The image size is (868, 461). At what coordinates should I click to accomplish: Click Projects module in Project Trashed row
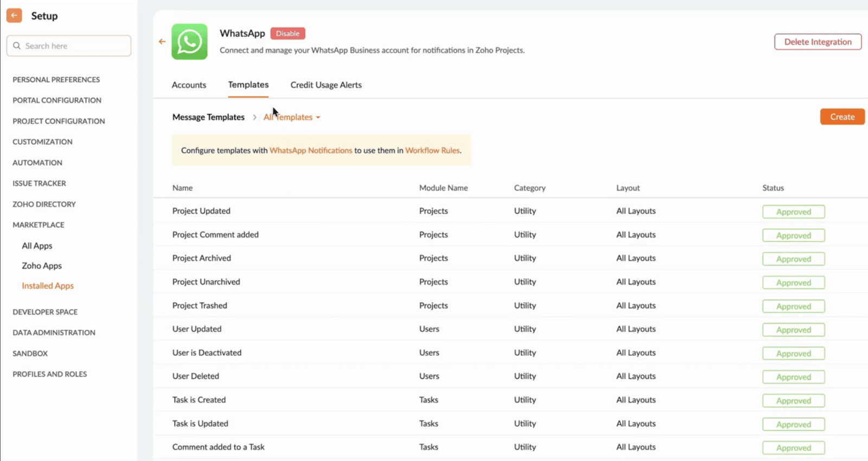[x=433, y=305]
